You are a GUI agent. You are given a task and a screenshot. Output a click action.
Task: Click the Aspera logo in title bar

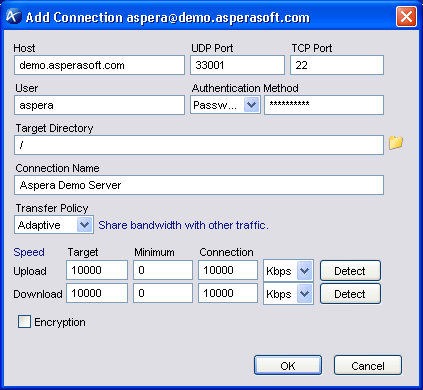coord(14,16)
